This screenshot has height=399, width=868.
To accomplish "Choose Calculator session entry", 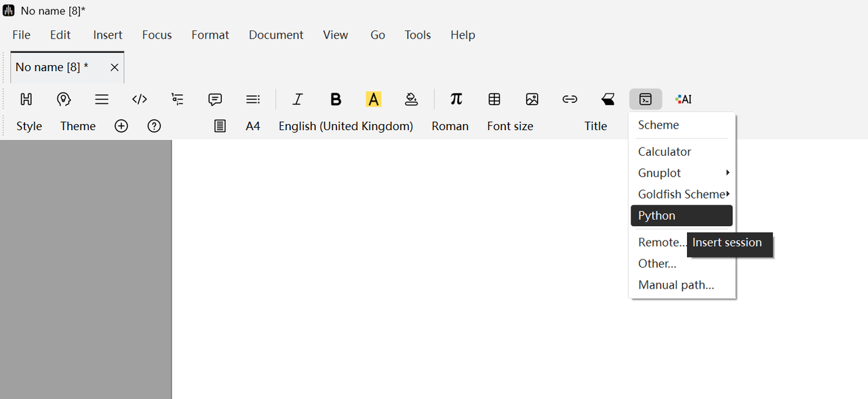I will pos(665,152).
